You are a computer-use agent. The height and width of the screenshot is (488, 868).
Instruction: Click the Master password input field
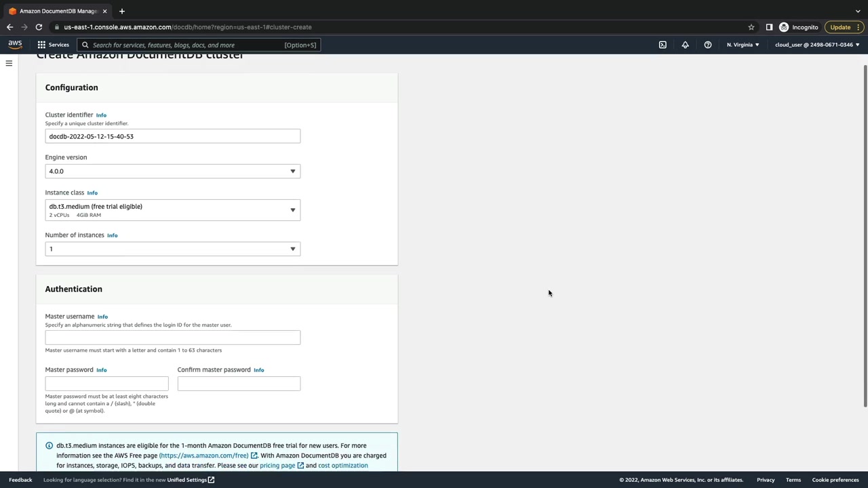tap(106, 384)
